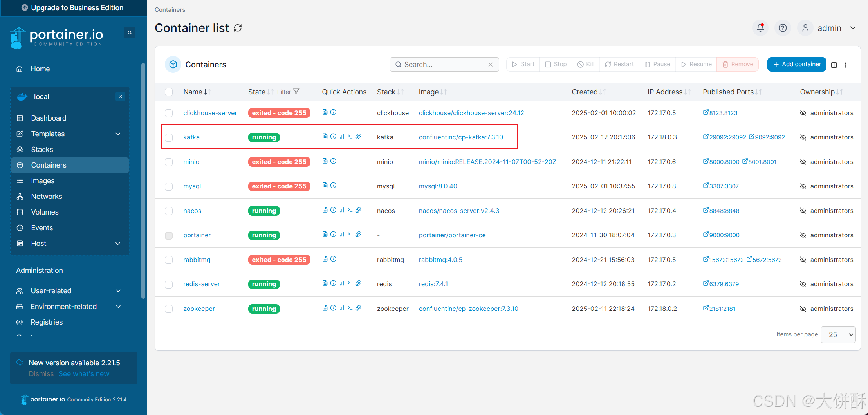
Task: Open the kafka container name link
Action: pyautogui.click(x=191, y=137)
